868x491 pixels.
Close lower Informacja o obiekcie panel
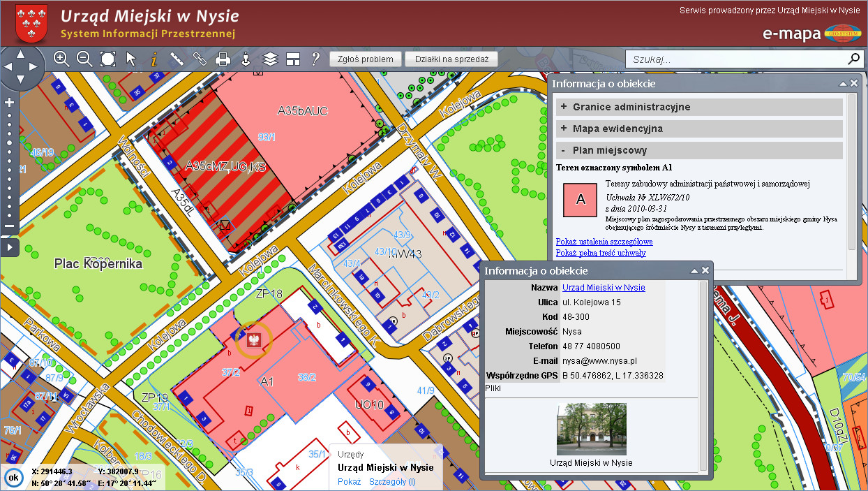(x=705, y=271)
